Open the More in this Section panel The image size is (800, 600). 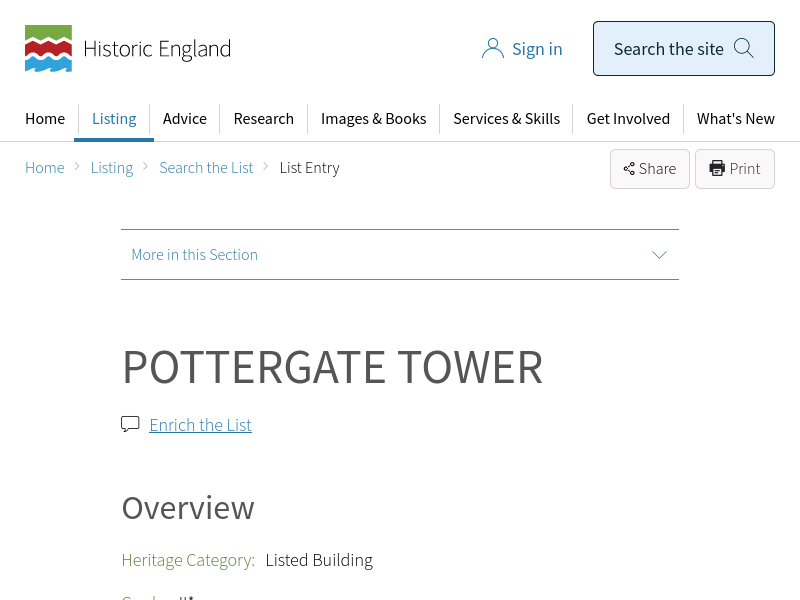[x=195, y=255]
